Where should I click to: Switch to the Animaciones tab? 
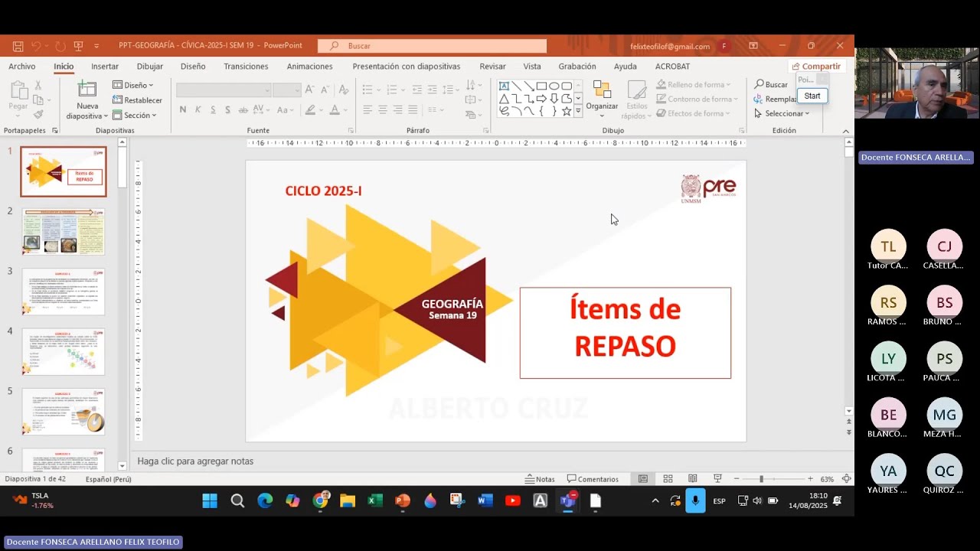coord(309,67)
